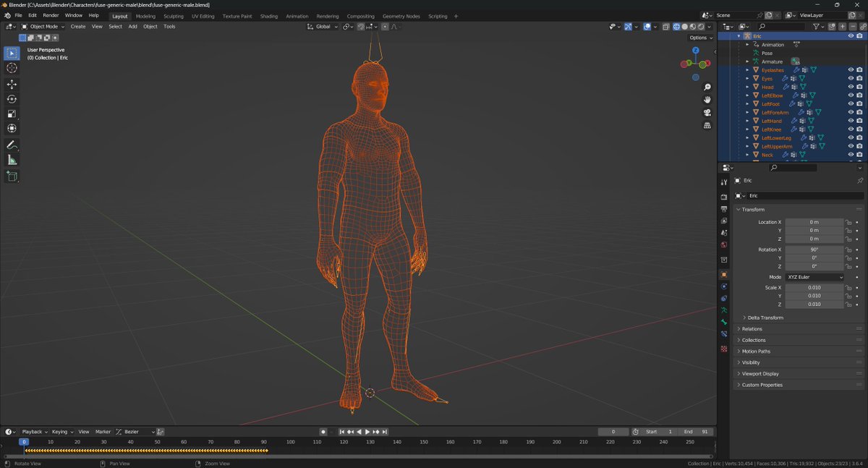Select the Move tool
The width and height of the screenshot is (868, 468).
12,84
